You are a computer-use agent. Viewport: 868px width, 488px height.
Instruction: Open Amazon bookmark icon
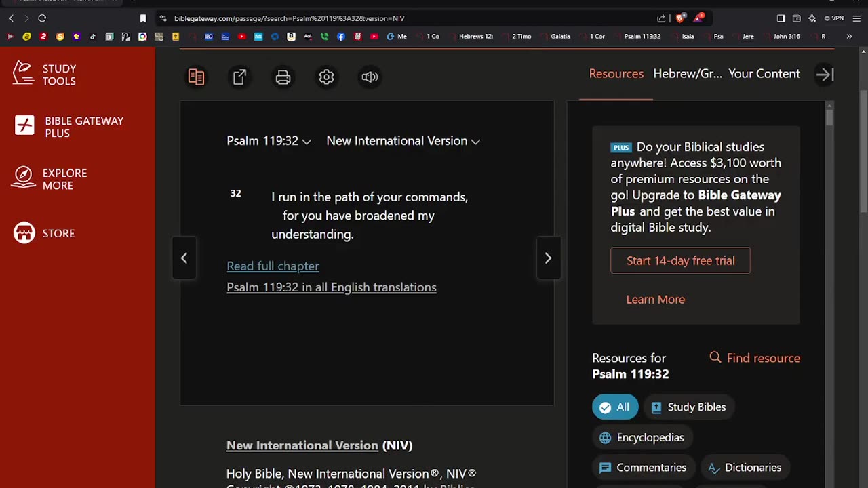291,37
